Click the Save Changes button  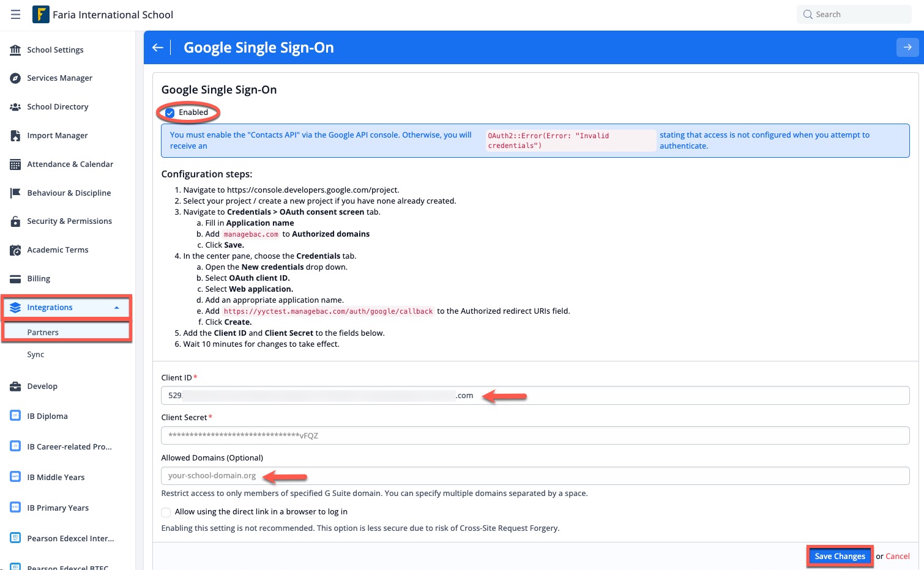[840, 556]
